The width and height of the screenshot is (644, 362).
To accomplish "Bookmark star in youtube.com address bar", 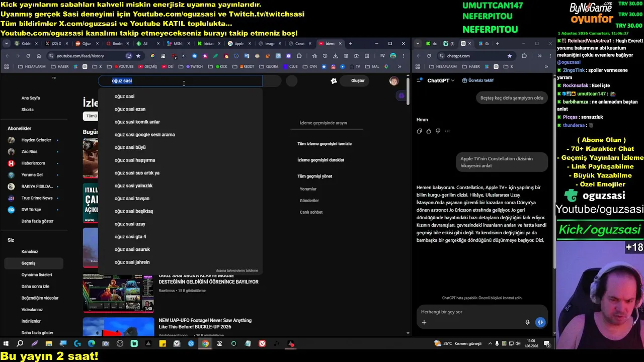I will point(138,56).
